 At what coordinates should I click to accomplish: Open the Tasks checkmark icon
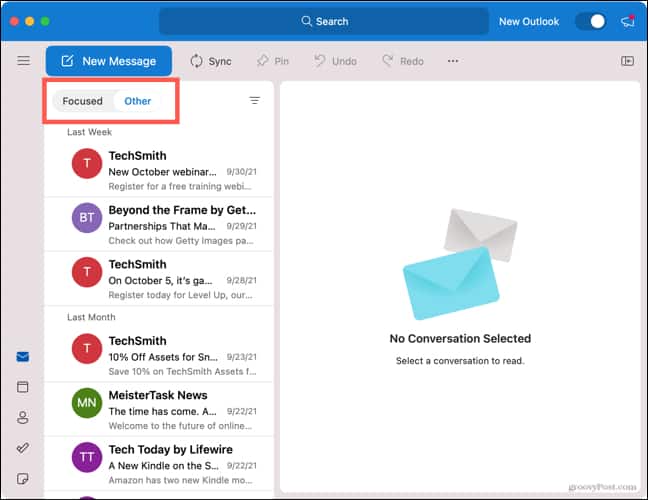point(22,449)
